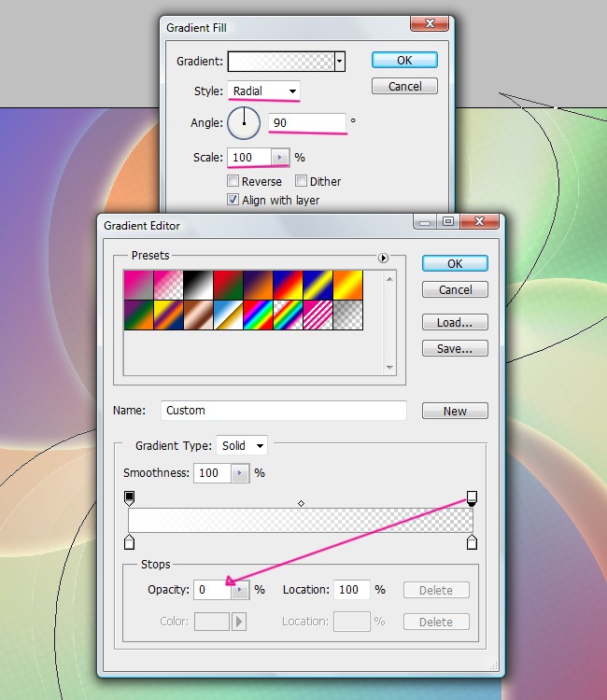607x700 pixels.
Task: Open the gradient picker dropdown arrow
Action: pyautogui.click(x=340, y=61)
